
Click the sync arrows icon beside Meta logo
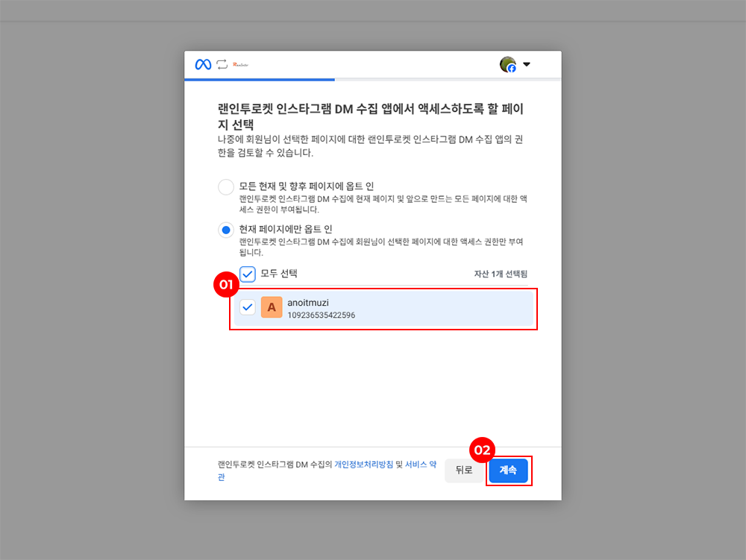pos(222,65)
